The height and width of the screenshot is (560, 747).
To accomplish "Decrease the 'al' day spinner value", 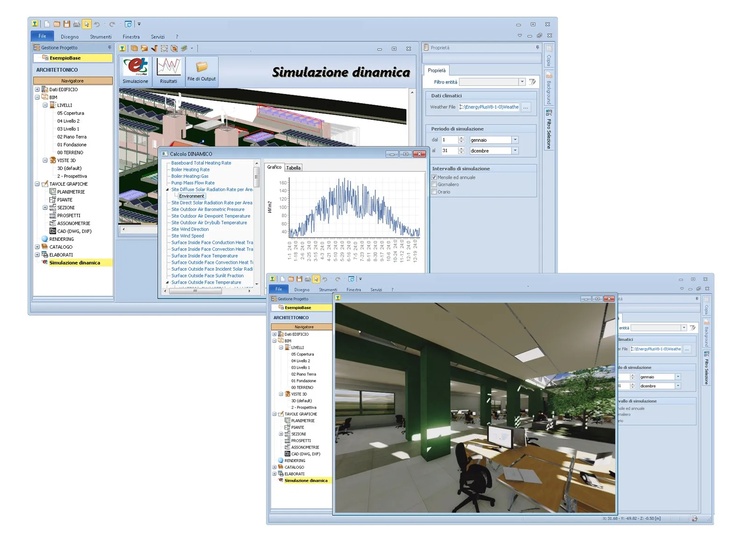I will click(461, 152).
